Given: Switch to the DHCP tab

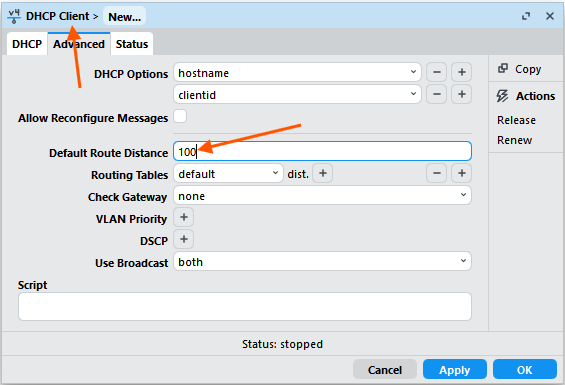Looking at the screenshot, I should (27, 44).
